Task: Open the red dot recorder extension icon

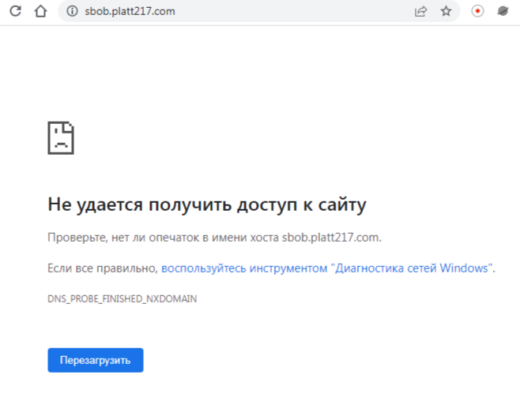Action: pyautogui.click(x=477, y=11)
